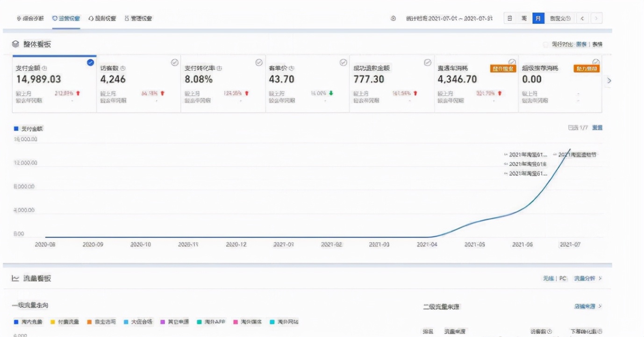The width and height of the screenshot is (644, 337).
Task: Click the info icon beside the 4,246 metric title
Action: pyautogui.click(x=123, y=68)
